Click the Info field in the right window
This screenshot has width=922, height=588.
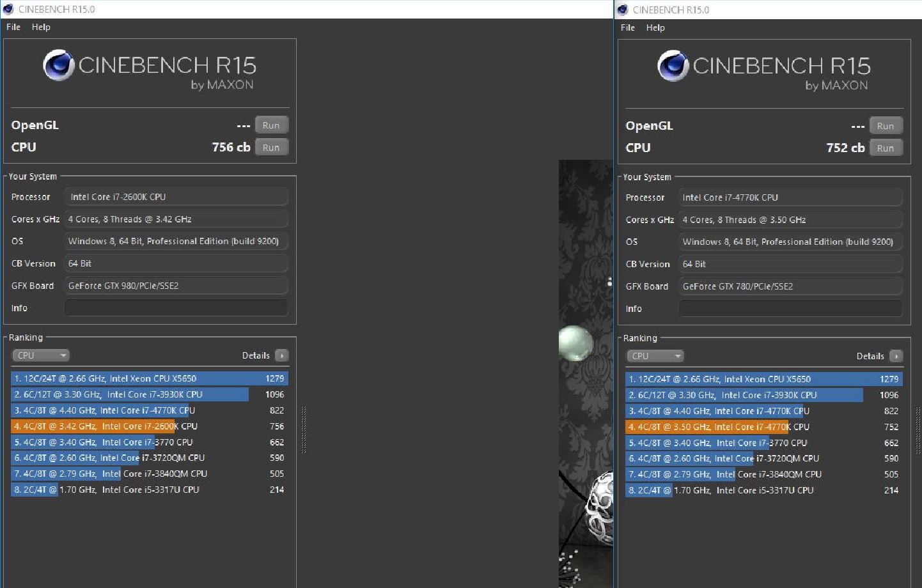790,309
